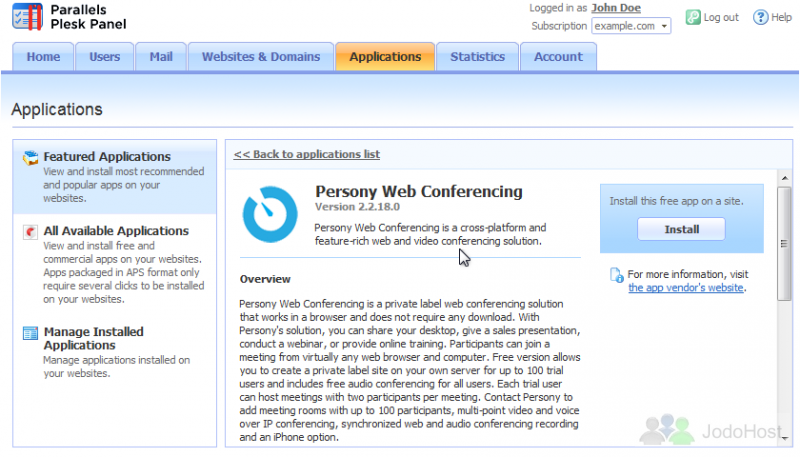Click the Manage Installed Applications icon
Viewport: 800px width, 457px height.
point(31,333)
